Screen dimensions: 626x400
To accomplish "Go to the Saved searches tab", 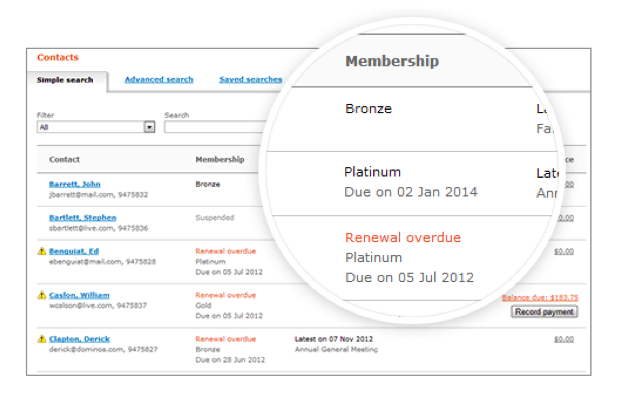I will tap(251, 80).
